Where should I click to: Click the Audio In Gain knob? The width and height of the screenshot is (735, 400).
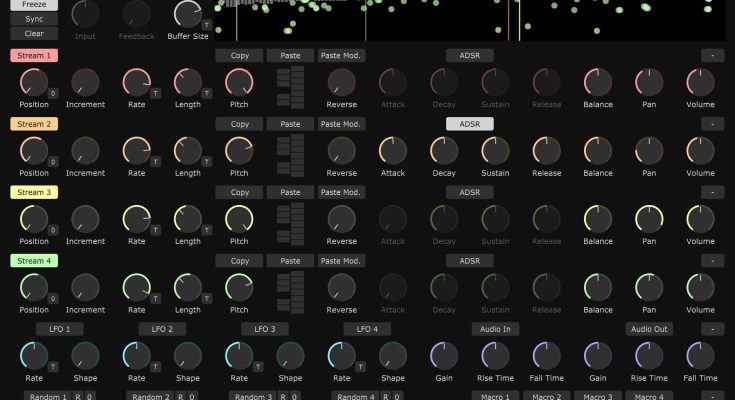pyautogui.click(x=444, y=355)
